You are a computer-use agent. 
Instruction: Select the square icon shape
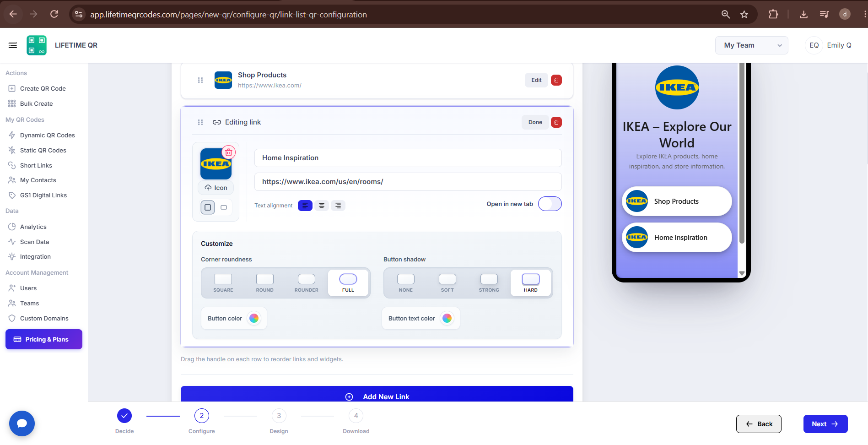208,207
